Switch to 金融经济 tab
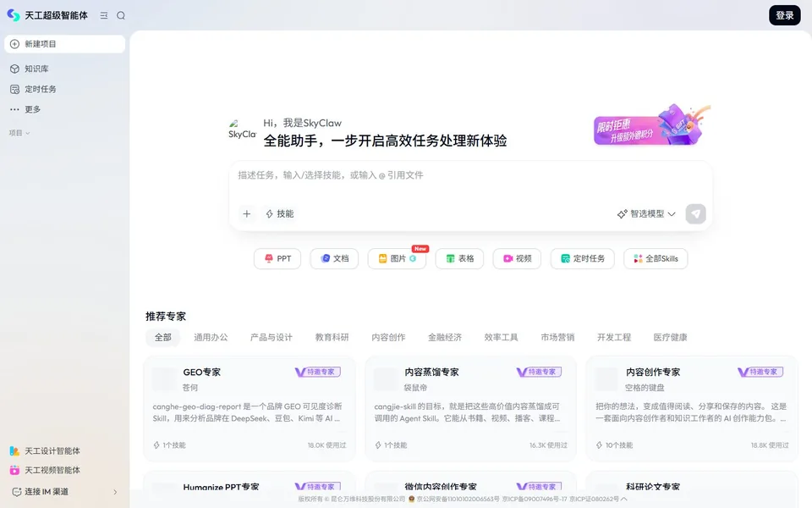This screenshot has height=508, width=812. pyautogui.click(x=445, y=338)
